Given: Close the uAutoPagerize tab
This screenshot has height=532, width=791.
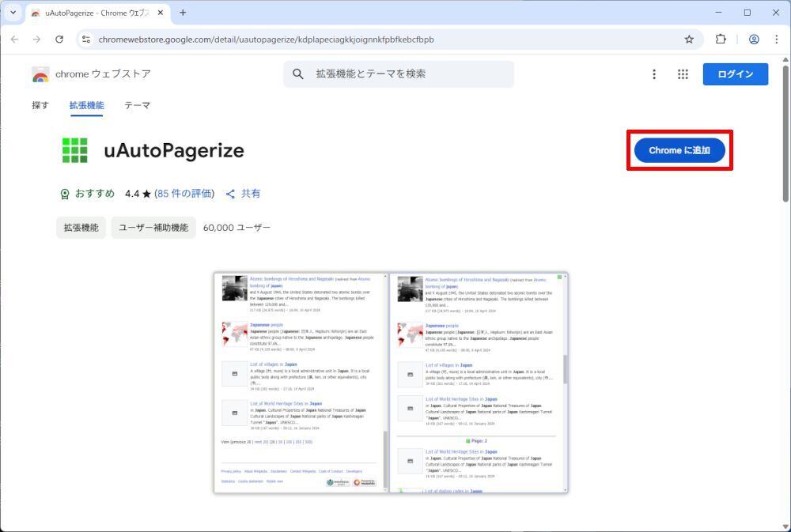Looking at the screenshot, I should [x=161, y=13].
